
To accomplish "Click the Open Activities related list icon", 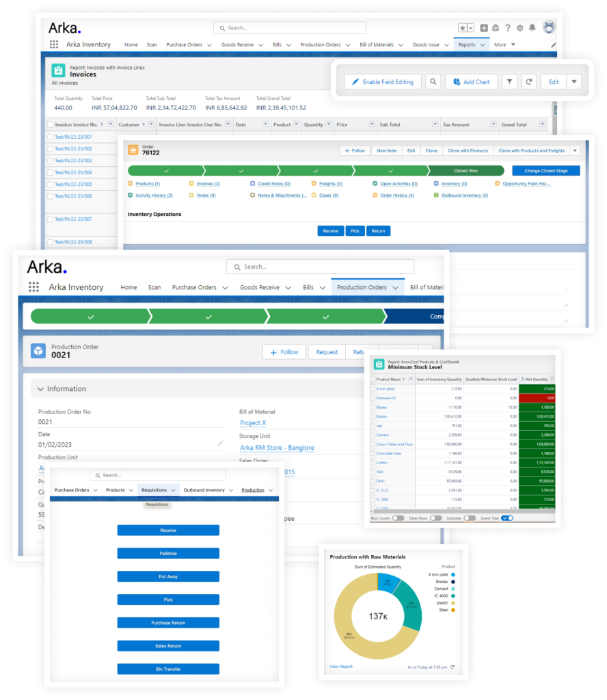I will coord(375,183).
